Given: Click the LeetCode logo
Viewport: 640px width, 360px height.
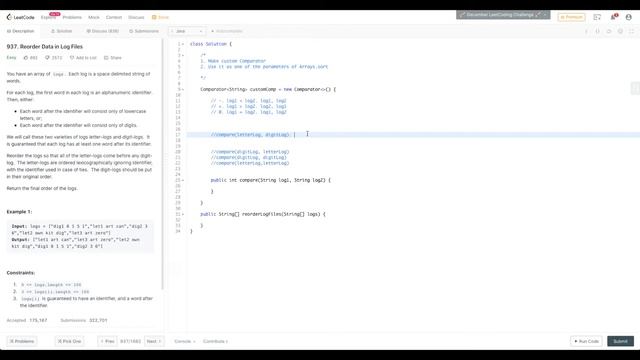Looking at the screenshot, I should click(x=20, y=17).
